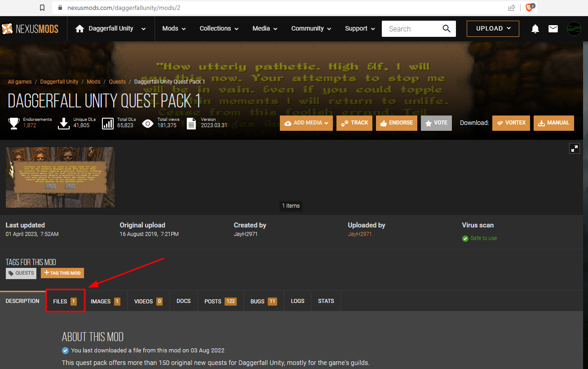Expand the Collections menu
Screen dimensions: 588x369
pyautogui.click(x=219, y=29)
